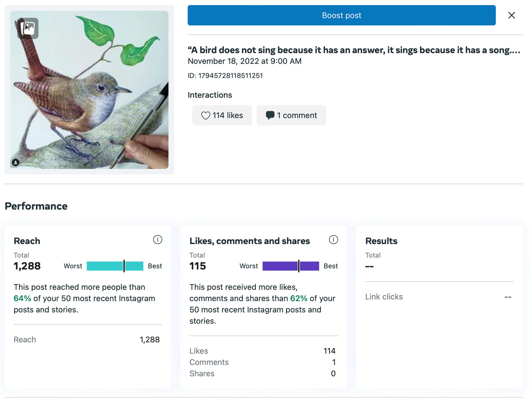Image resolution: width=532 pixels, height=409 pixels.
Task: Click the profile badge icon on thumbnail
Action: (16, 162)
